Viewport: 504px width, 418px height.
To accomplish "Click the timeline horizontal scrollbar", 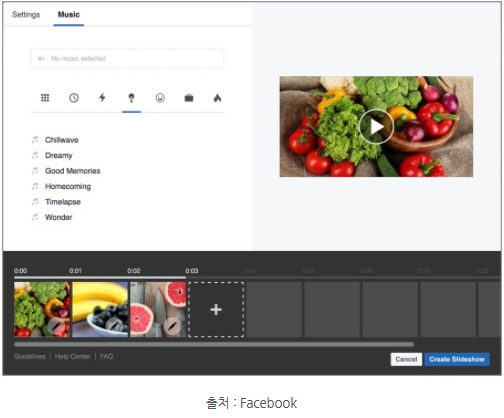I will pos(214,344).
